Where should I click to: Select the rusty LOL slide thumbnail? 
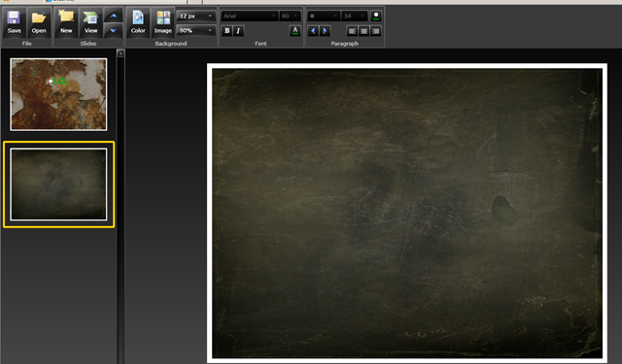[58, 94]
